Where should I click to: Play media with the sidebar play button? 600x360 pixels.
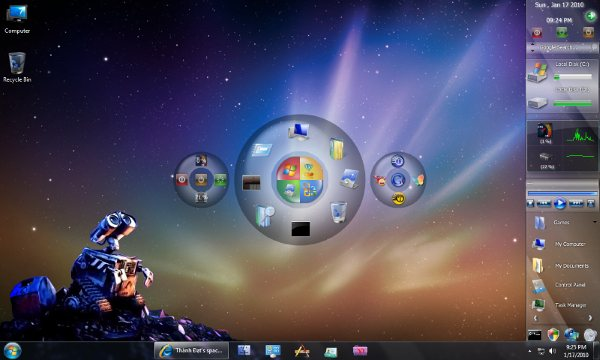pos(560,203)
